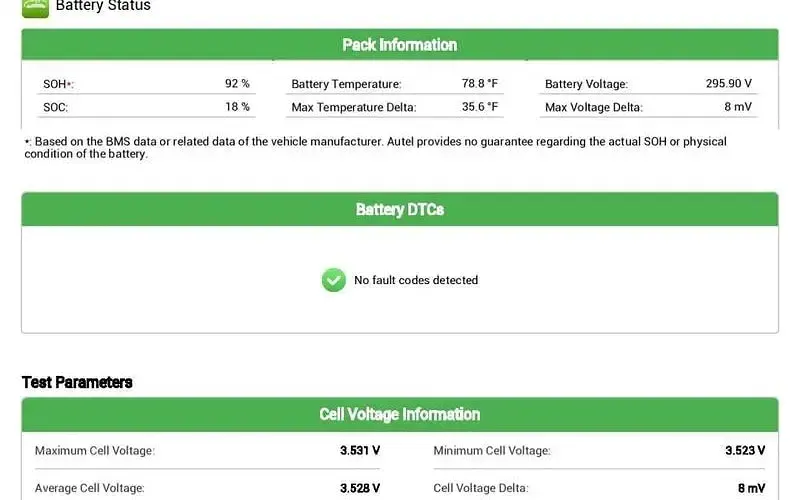Click the Average Cell Voltage 3.528 V value

(x=360, y=488)
